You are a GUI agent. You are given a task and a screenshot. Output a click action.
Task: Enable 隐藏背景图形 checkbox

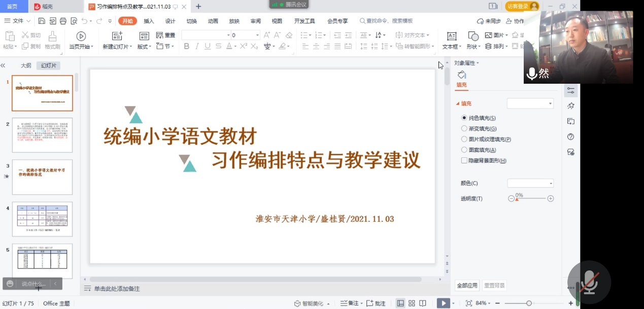click(464, 160)
